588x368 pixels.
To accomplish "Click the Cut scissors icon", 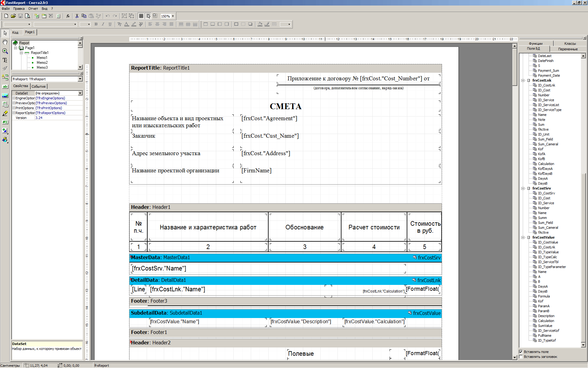I will pyautogui.click(x=77, y=16).
